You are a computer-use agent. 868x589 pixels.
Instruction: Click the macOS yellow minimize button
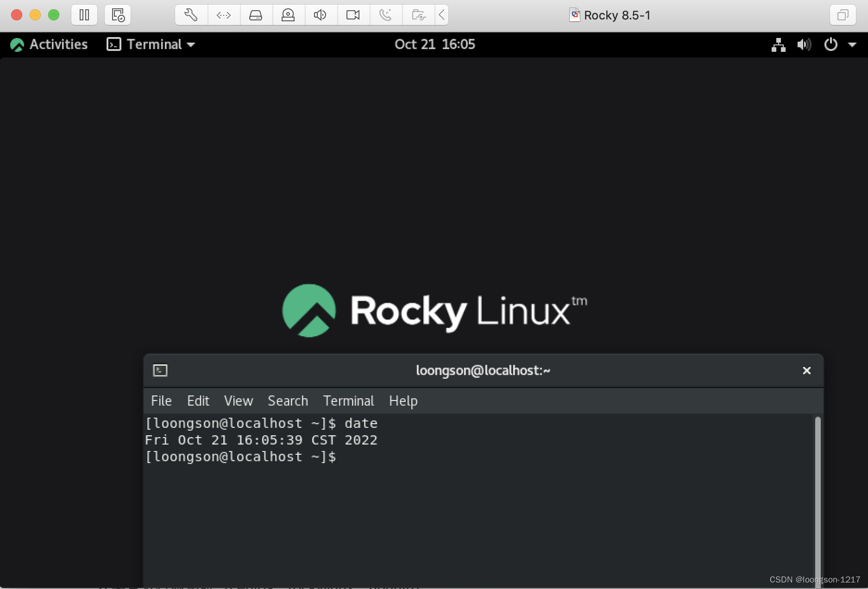pos(35,15)
